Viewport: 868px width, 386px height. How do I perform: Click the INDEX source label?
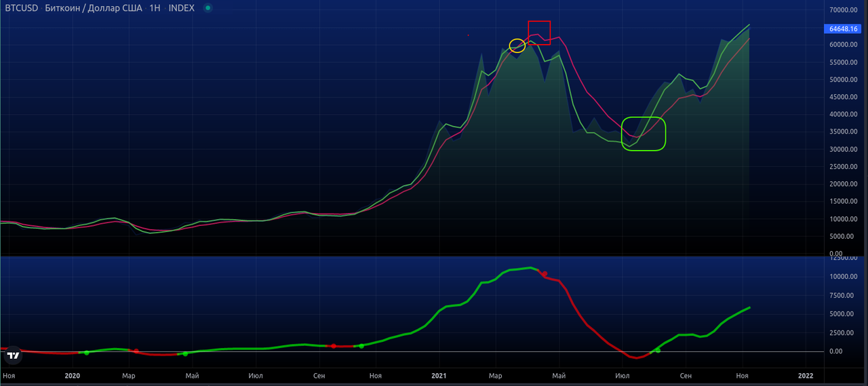coord(181,8)
